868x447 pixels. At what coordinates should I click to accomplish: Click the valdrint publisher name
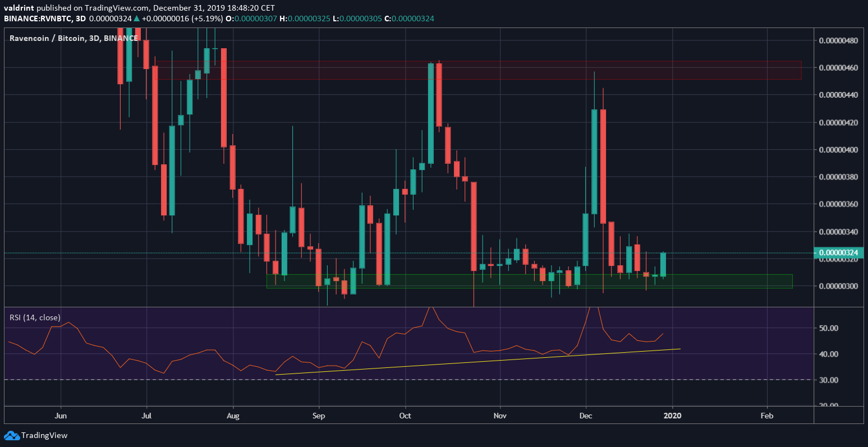click(18, 8)
